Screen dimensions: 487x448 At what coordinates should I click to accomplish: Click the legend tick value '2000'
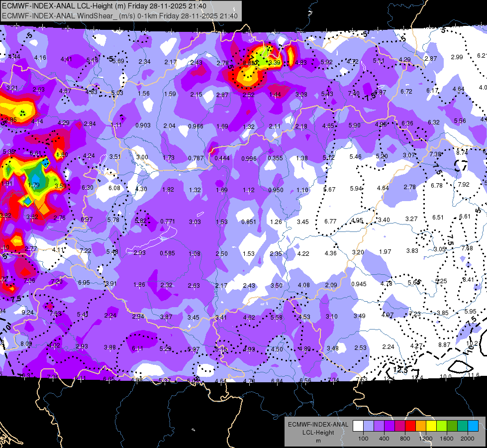[x=468, y=439]
